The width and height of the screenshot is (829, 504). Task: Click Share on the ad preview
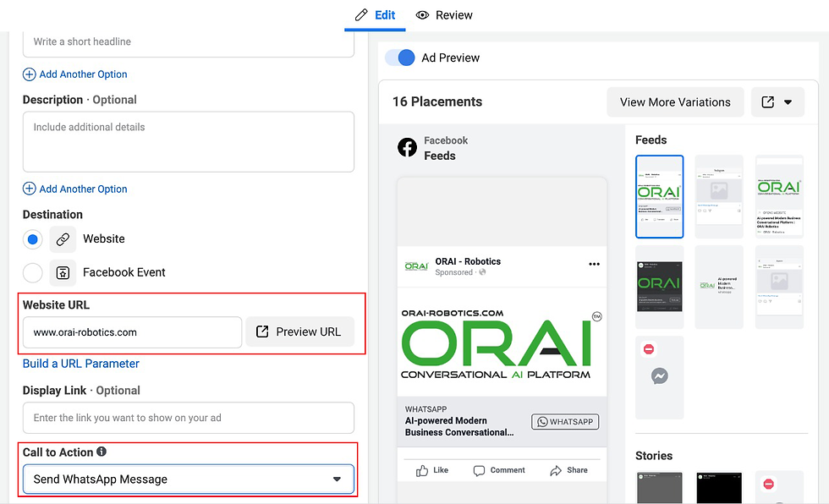(x=568, y=470)
